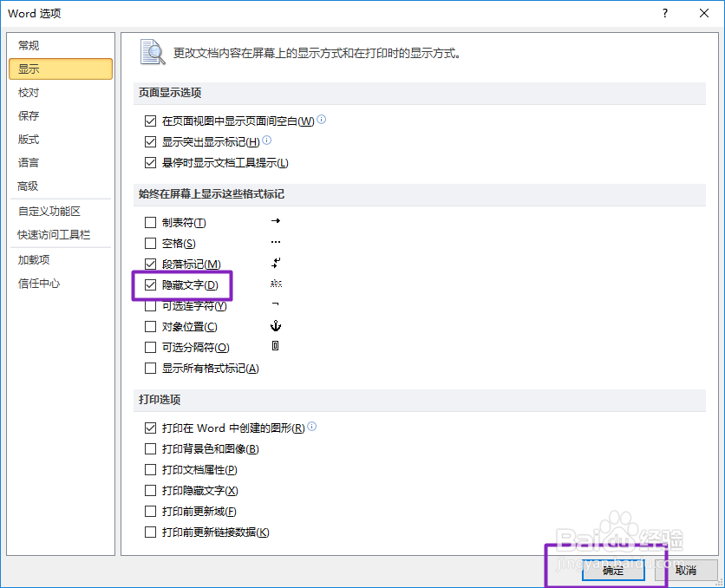Screen dimensions: 725x588
Task: Enable 对象位置 checkbox
Action: point(150,327)
